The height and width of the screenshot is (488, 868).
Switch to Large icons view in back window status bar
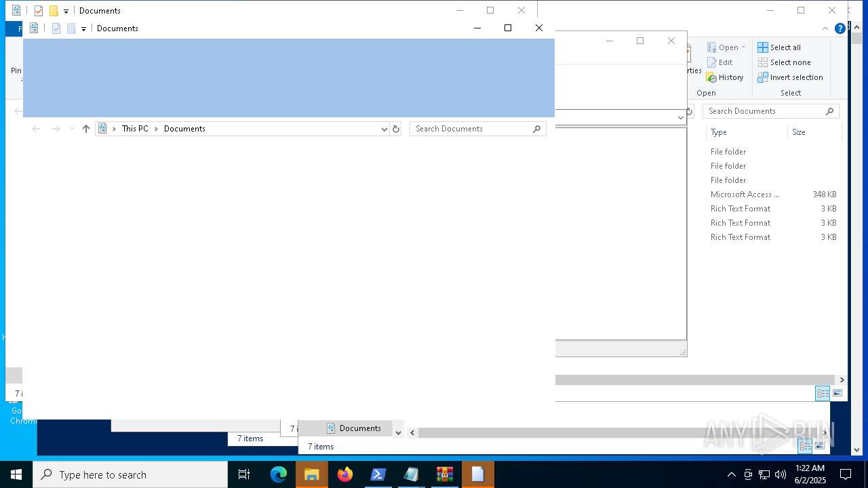point(837,393)
